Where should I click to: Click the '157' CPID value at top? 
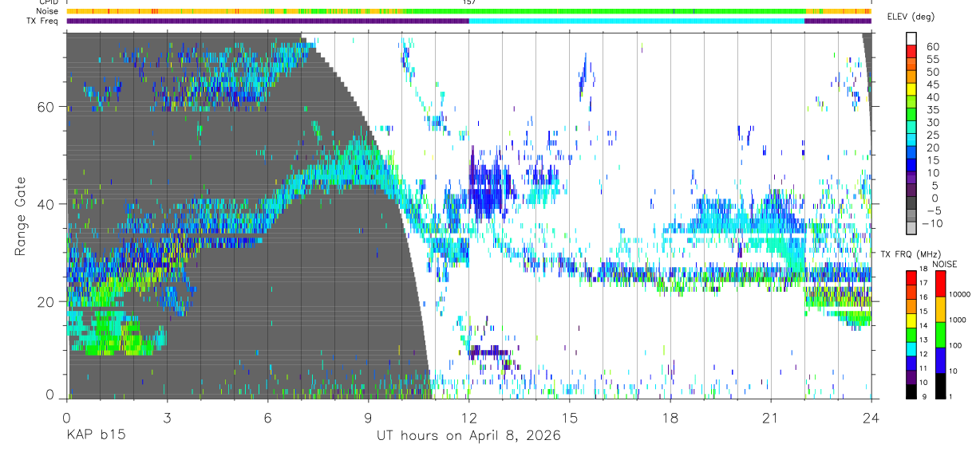[x=469, y=2]
